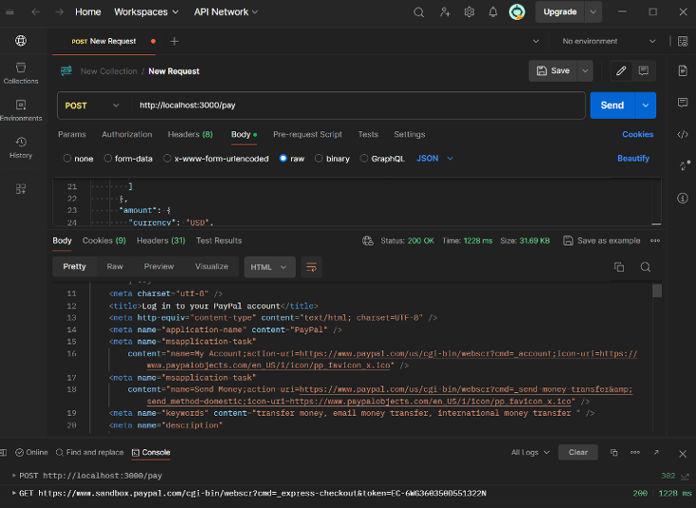The image size is (696, 508).
Task: Click the blue Send button
Action: 612,105
